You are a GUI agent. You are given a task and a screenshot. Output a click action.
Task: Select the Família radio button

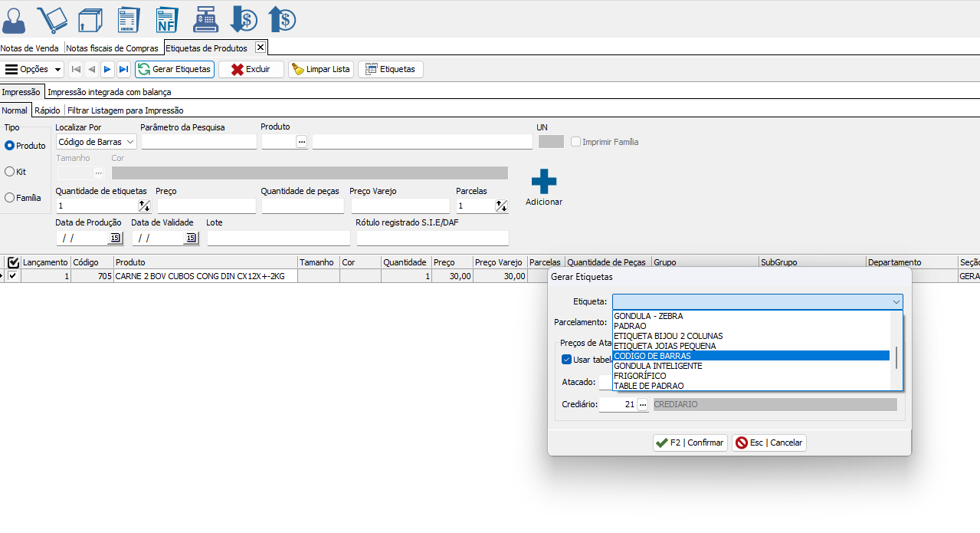[x=10, y=198]
